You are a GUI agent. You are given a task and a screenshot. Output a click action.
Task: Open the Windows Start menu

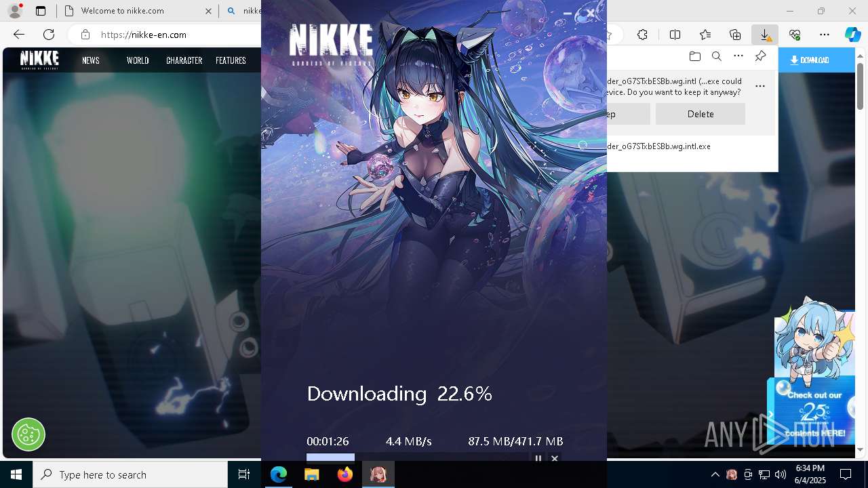pos(16,474)
